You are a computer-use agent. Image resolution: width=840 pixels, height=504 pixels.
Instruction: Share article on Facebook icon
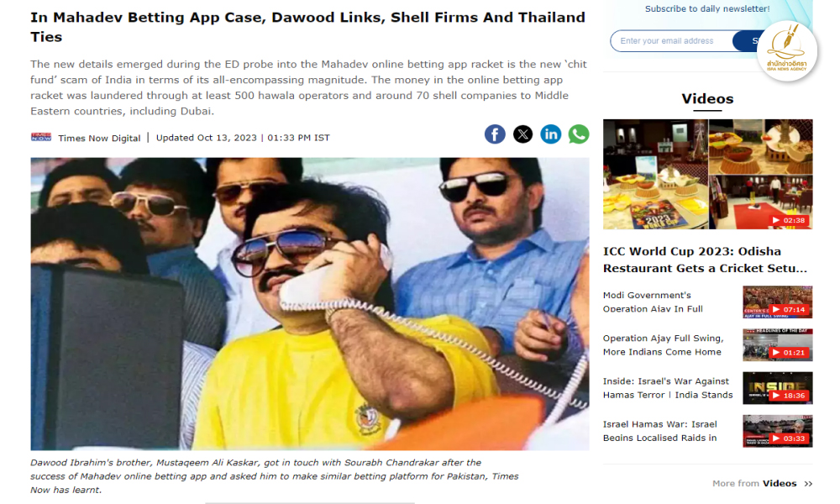[x=495, y=134]
